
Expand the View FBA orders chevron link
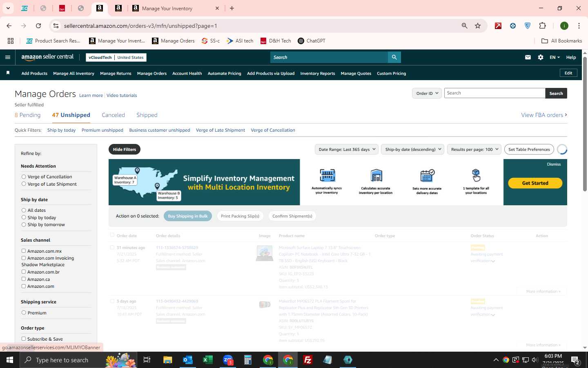544,115
